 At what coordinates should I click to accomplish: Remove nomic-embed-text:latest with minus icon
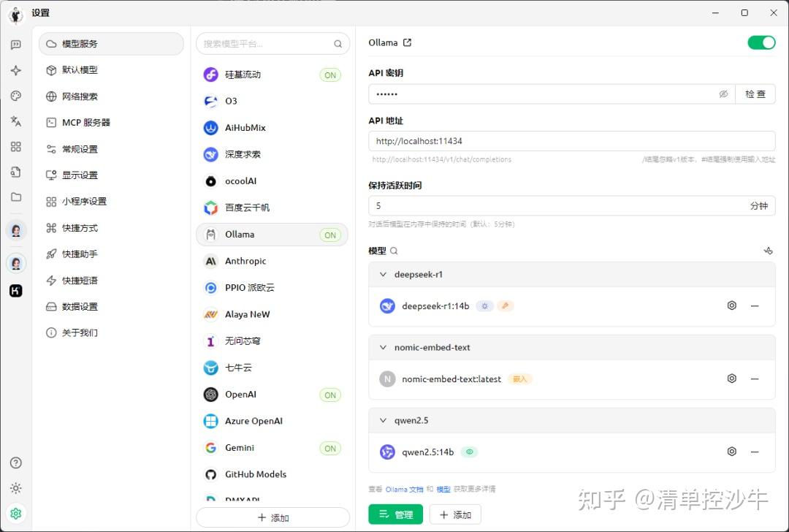754,379
